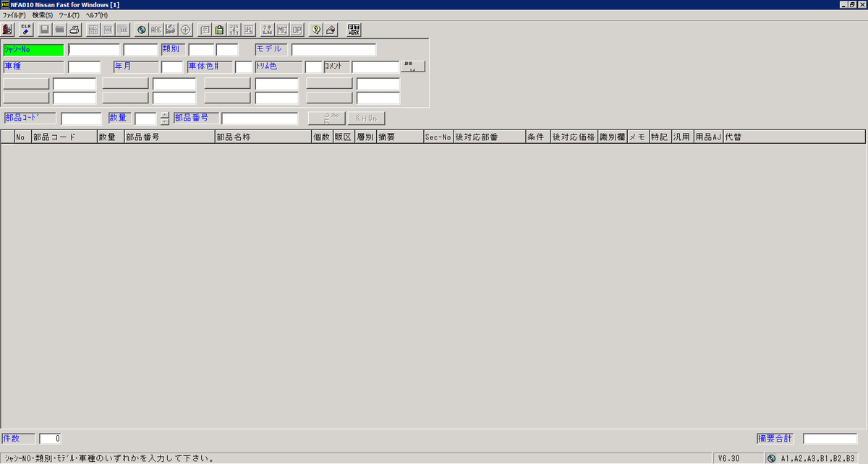Decrease 数量 with the down spinner arrow
This screenshot has width=868, height=464.
click(165, 121)
